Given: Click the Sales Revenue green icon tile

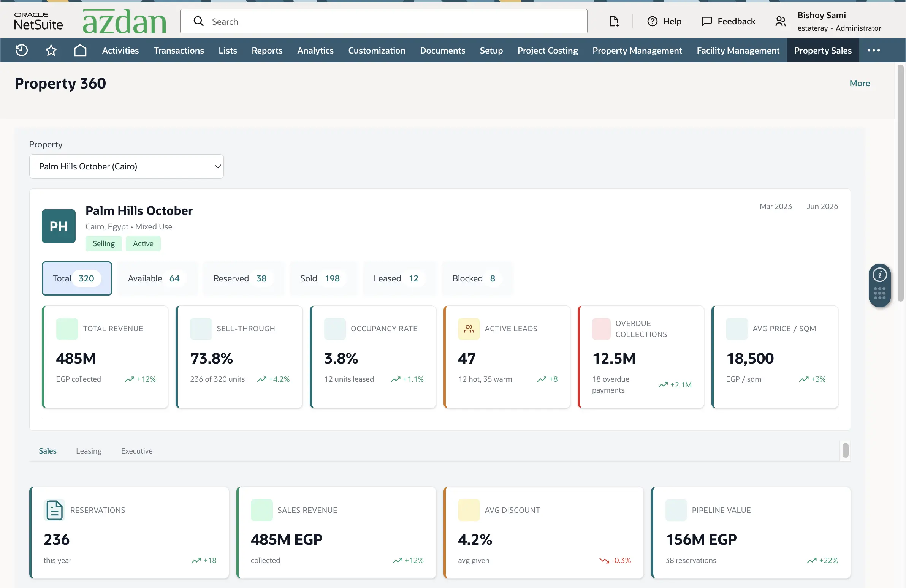Looking at the screenshot, I should pos(261,510).
